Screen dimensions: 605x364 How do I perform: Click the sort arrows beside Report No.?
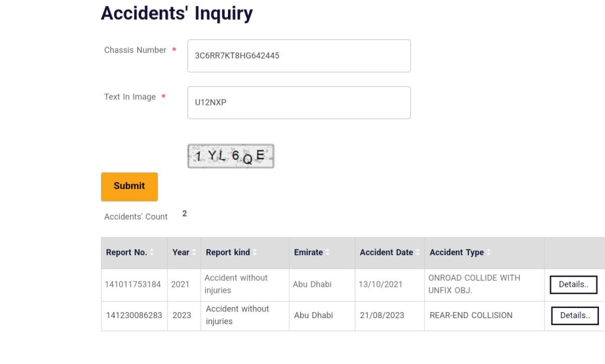[x=152, y=253]
